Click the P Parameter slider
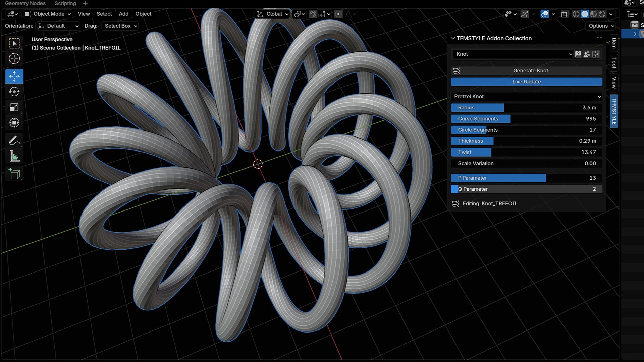644x362 pixels. 526,178
